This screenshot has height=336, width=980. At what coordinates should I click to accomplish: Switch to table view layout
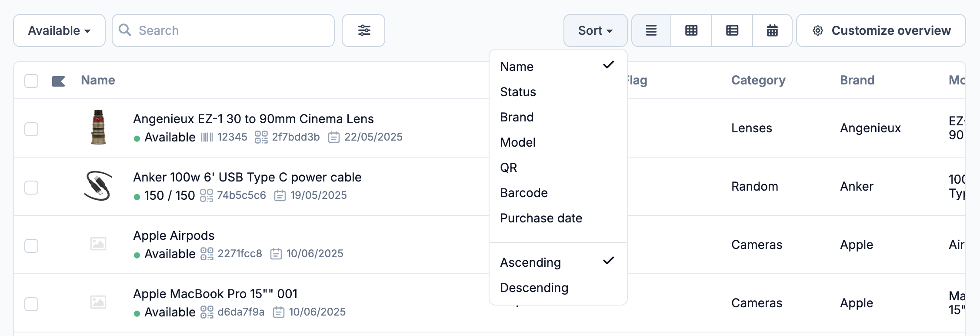tap(732, 30)
